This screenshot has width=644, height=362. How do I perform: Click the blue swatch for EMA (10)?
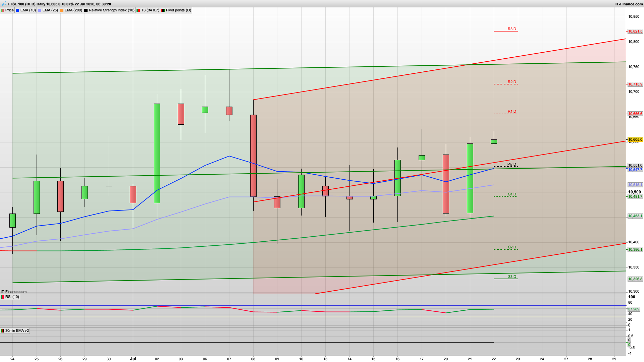coord(17,10)
